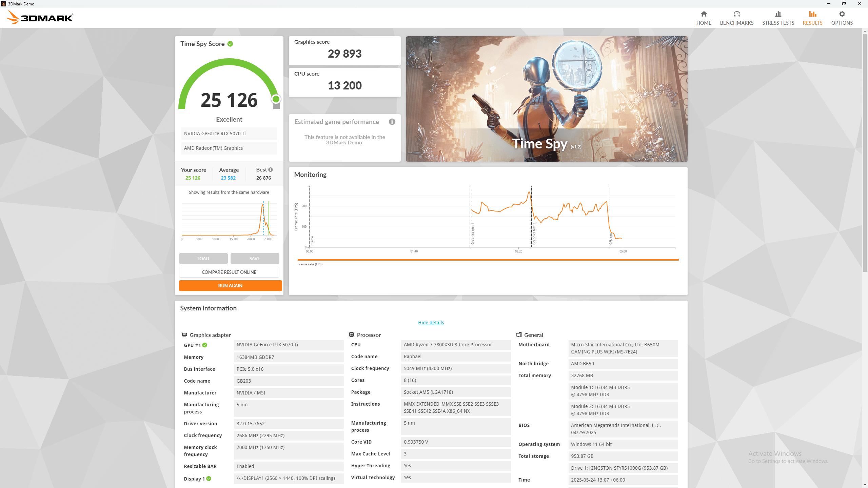Click the orange Frame rate legend bar

point(488,260)
